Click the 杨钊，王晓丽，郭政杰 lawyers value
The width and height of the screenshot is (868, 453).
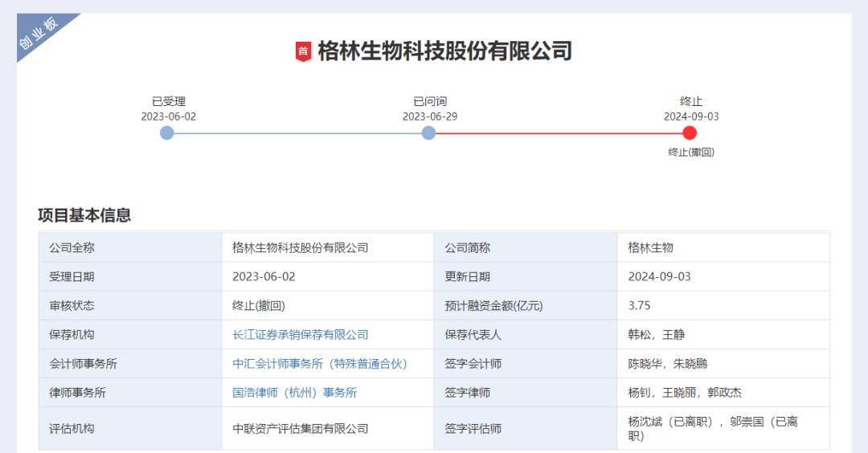point(685,393)
